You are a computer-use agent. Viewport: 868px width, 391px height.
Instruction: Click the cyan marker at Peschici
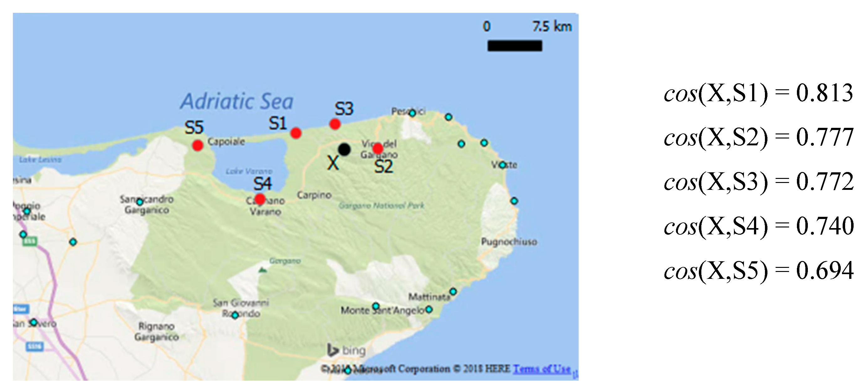pos(412,113)
